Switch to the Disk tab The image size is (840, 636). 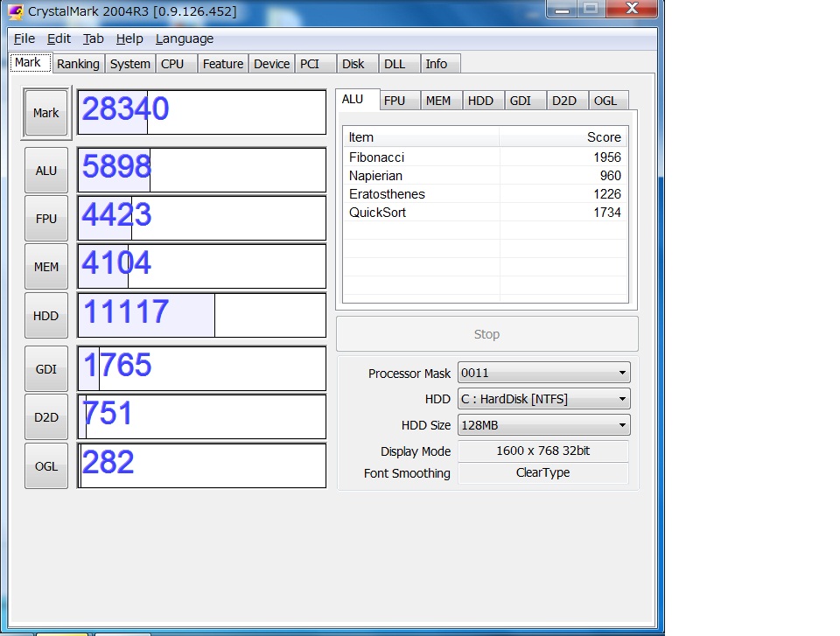click(x=357, y=64)
